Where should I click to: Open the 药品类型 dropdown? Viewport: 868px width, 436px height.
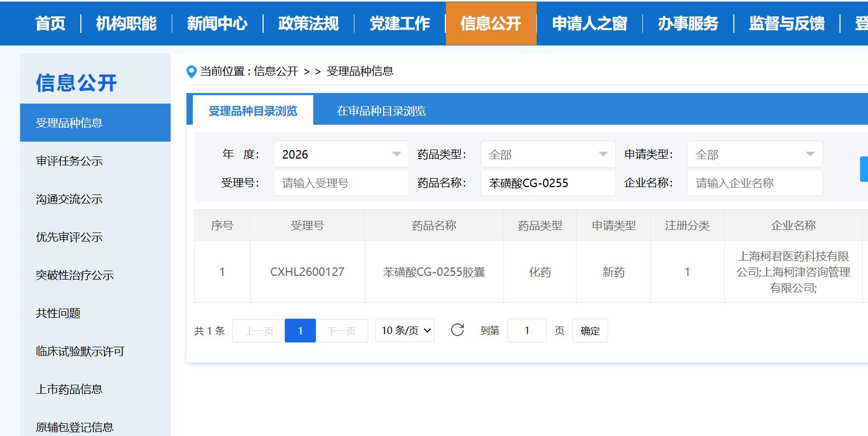click(x=548, y=154)
